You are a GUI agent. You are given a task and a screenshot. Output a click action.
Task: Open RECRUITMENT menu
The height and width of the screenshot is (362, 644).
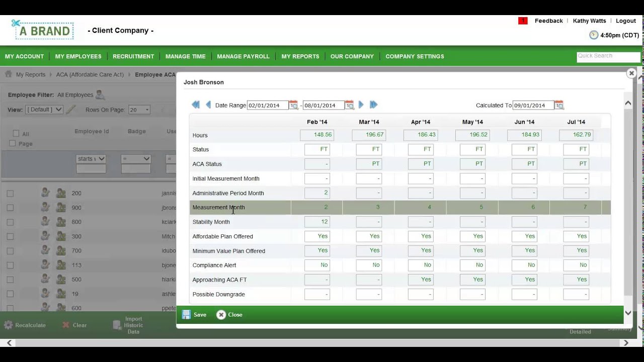point(133,56)
